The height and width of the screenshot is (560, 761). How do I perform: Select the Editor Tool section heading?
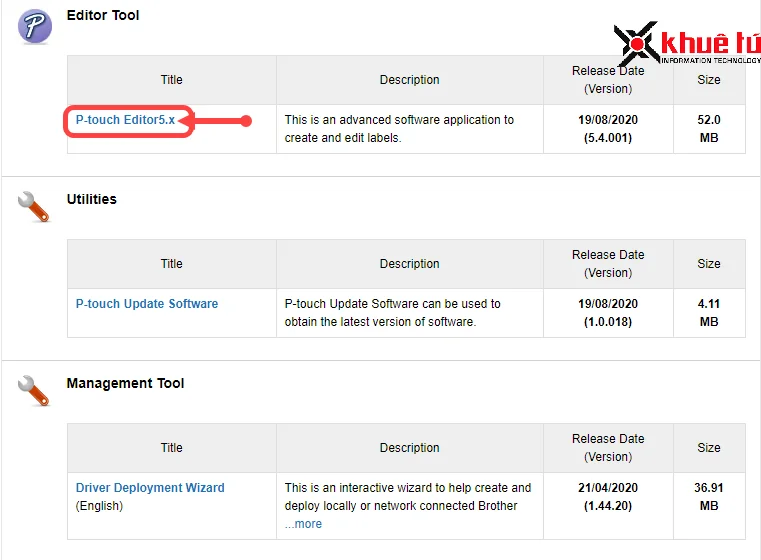point(103,16)
